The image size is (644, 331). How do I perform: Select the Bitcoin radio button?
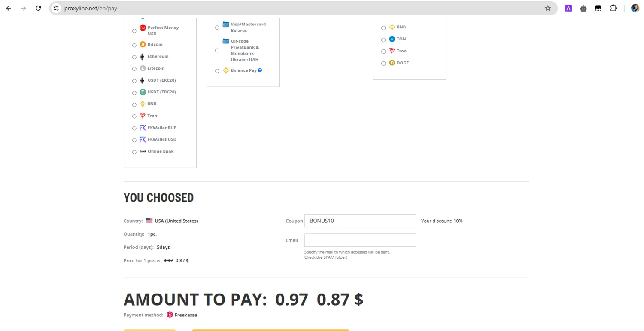[134, 45]
